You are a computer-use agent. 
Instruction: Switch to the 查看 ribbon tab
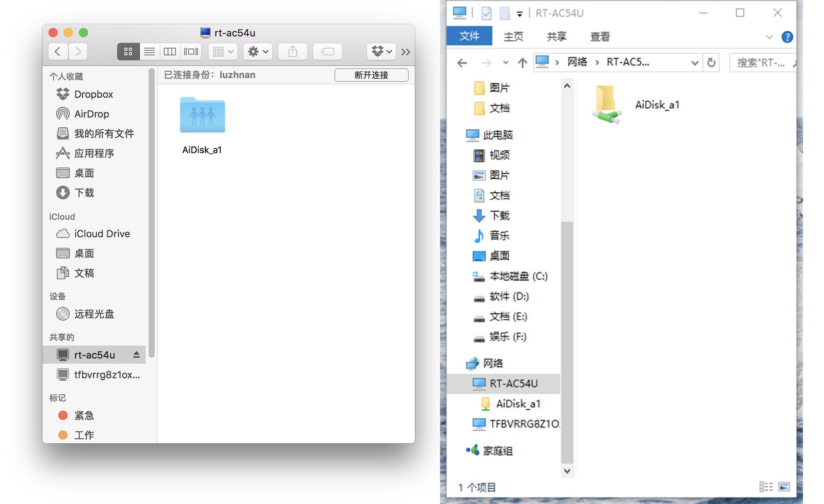pyautogui.click(x=599, y=36)
